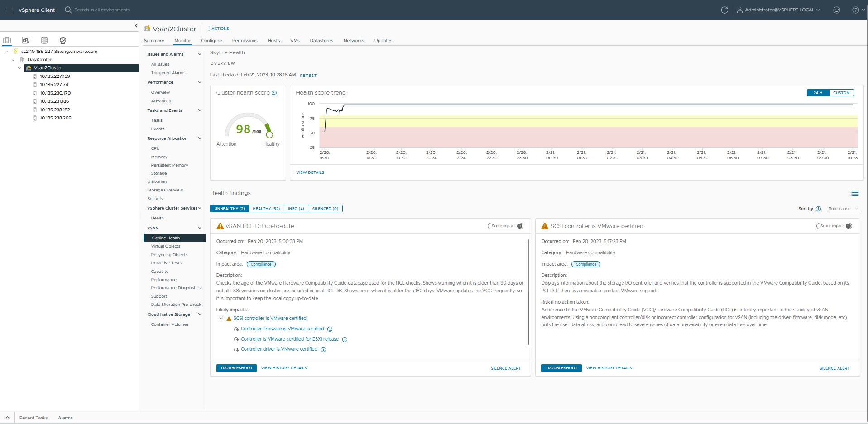Click the health score trend chart line
Screen dimensions: 868x424
[x=589, y=105]
